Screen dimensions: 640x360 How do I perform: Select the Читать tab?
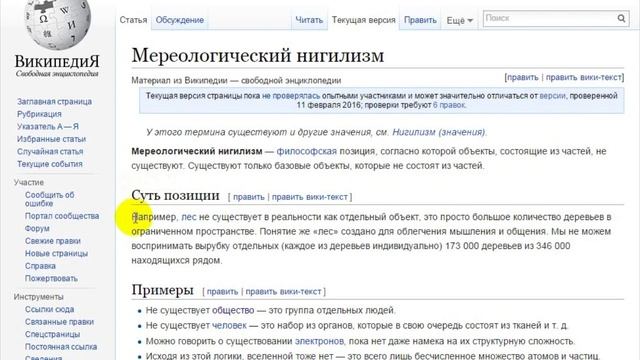tap(309, 20)
